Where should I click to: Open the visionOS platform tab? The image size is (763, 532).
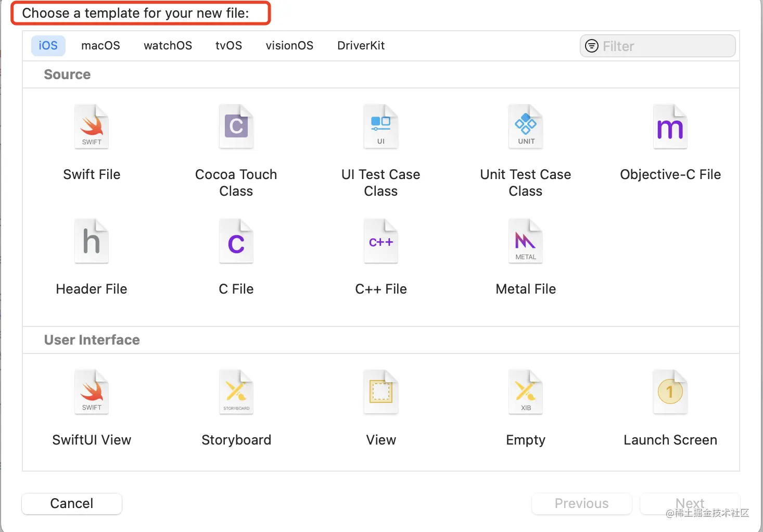pyautogui.click(x=289, y=46)
